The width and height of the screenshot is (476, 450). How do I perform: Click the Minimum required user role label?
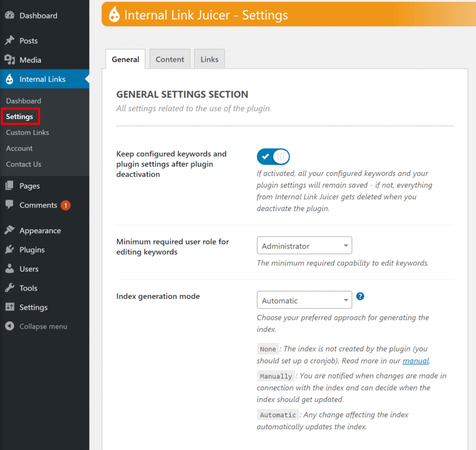(x=172, y=246)
